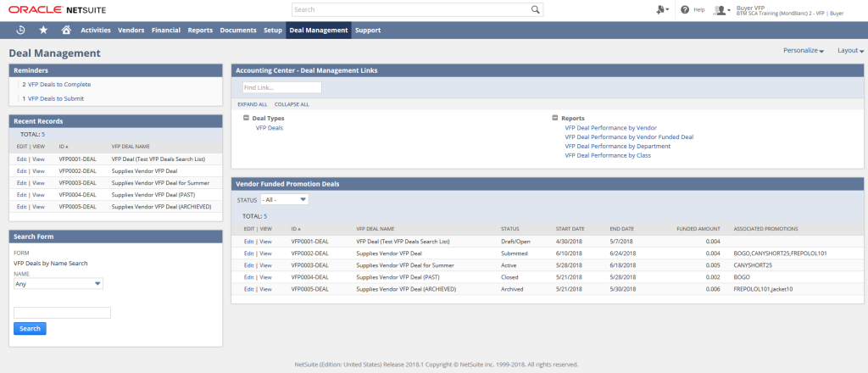The image size is (868, 373).
Task: Click the Collapse All link
Action: 292,104
